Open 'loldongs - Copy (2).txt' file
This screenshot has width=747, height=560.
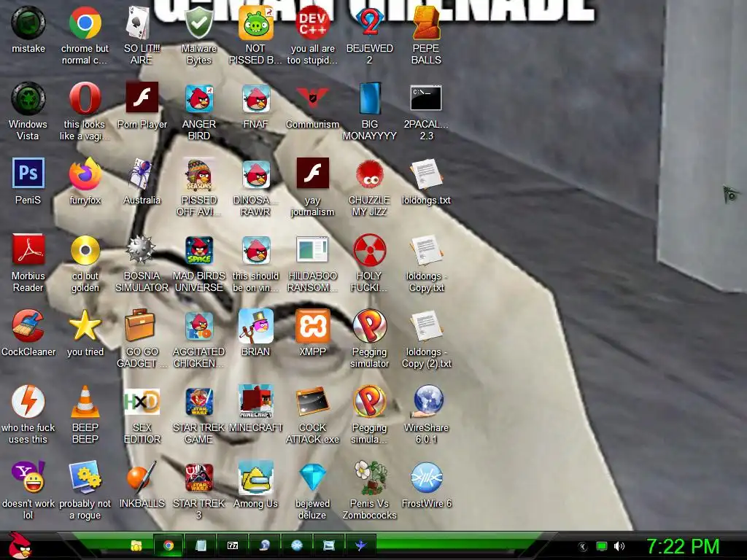[x=426, y=326]
